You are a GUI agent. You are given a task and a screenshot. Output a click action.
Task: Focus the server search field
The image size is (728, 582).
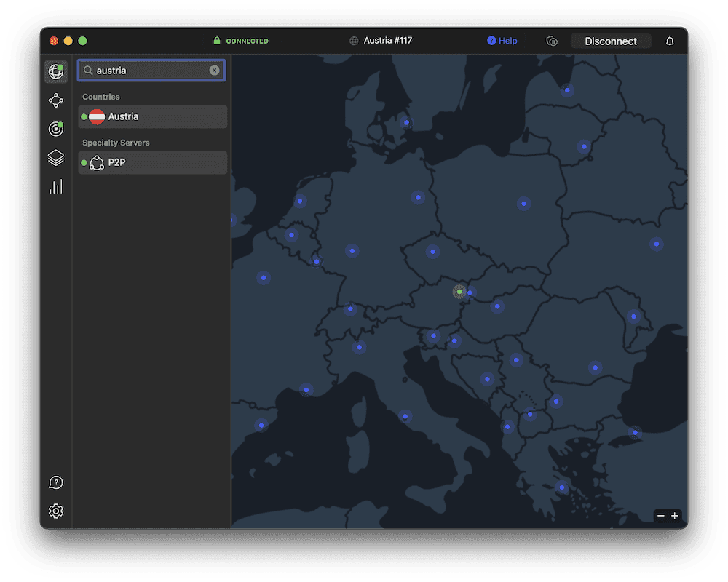pyautogui.click(x=151, y=71)
